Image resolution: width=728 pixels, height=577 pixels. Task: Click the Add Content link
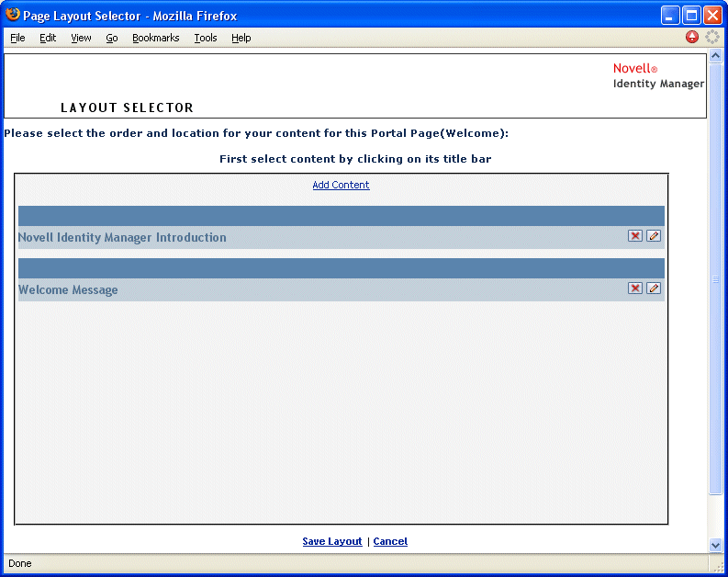tap(341, 185)
